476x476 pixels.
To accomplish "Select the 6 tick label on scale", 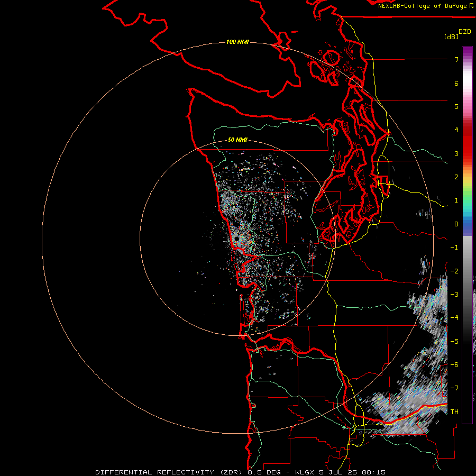I will tap(456, 83).
